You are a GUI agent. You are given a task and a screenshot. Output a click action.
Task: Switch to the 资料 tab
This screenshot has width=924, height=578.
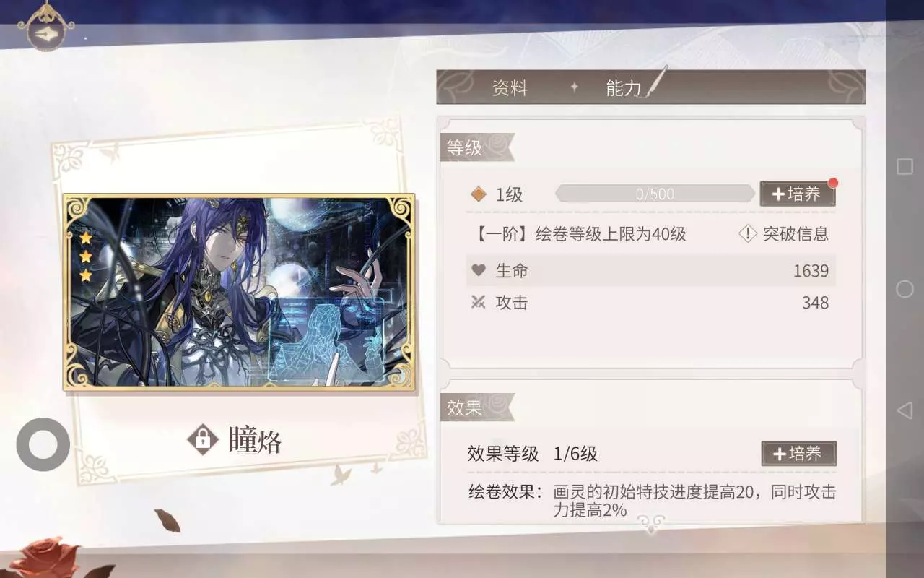[510, 88]
